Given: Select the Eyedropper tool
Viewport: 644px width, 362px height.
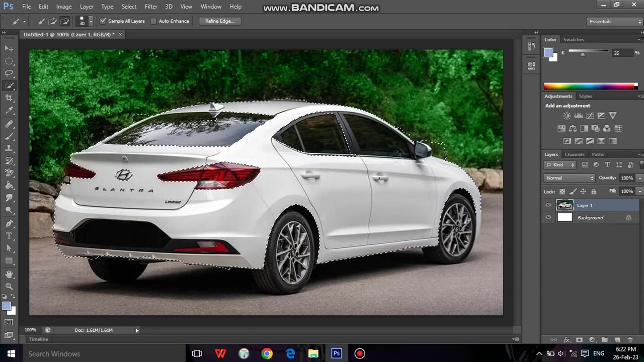Looking at the screenshot, I should click(9, 111).
